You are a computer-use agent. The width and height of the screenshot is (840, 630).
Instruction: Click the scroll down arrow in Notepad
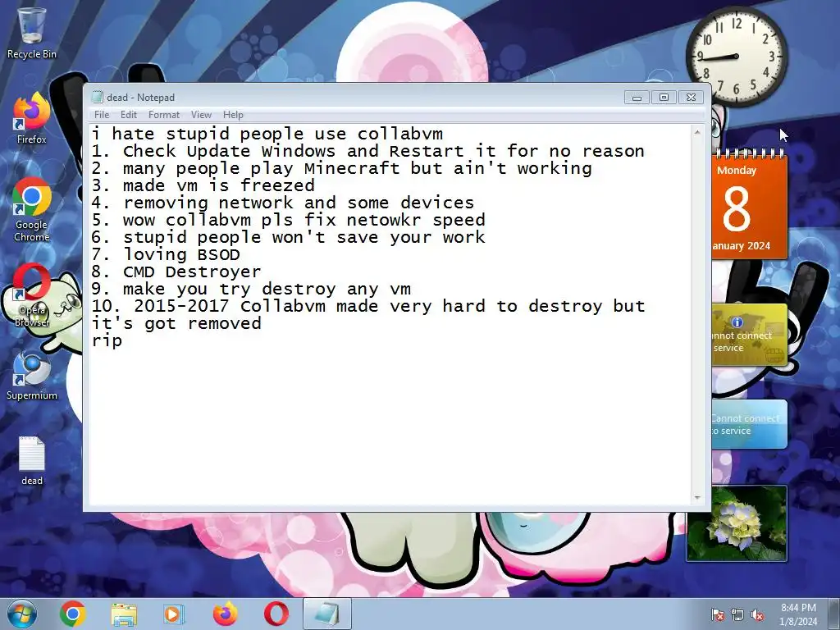(697, 498)
